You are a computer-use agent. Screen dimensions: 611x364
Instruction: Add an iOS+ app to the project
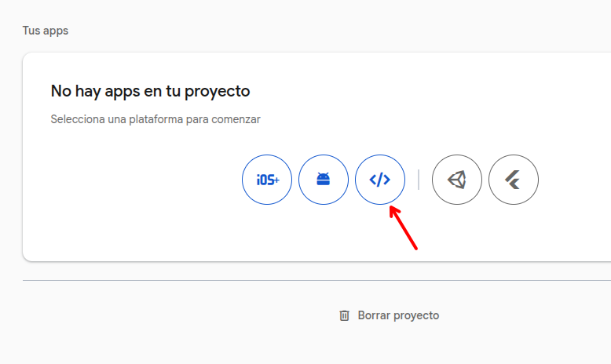267,180
